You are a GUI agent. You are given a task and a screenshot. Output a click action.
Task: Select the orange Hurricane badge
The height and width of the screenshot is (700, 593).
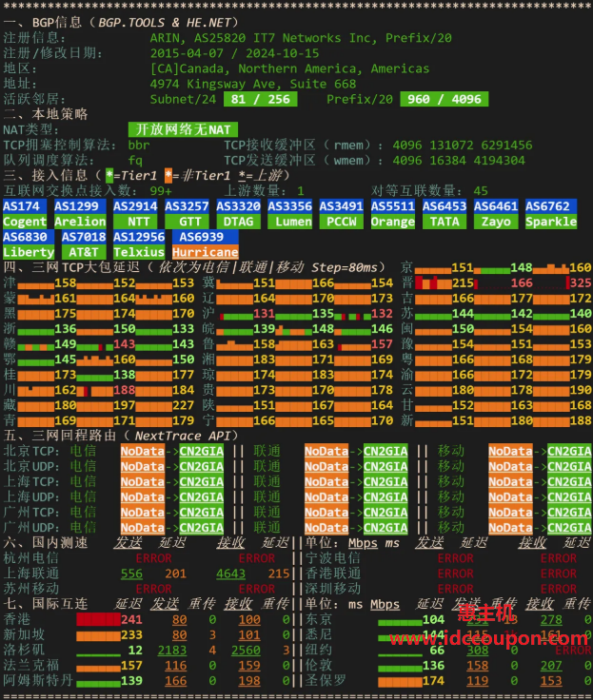coord(206,252)
